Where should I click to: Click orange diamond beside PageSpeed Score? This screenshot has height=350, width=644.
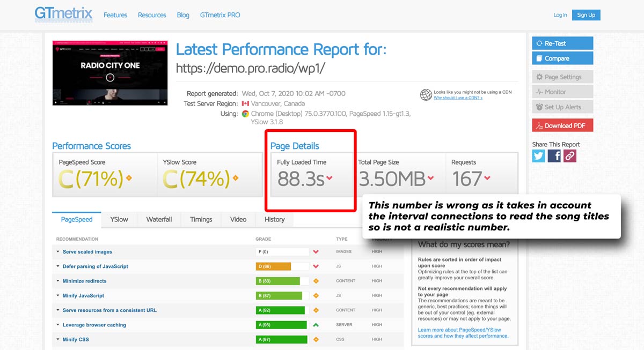click(129, 178)
